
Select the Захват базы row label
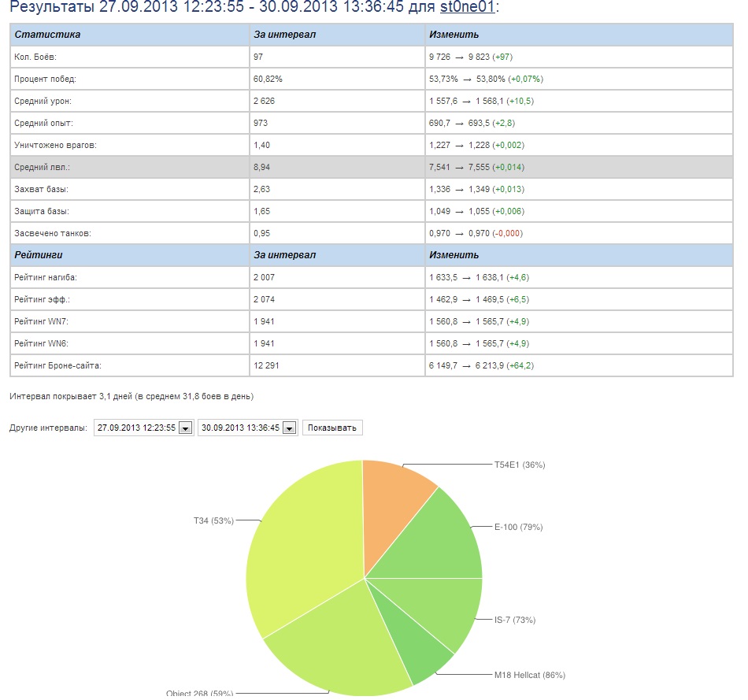click(x=41, y=189)
